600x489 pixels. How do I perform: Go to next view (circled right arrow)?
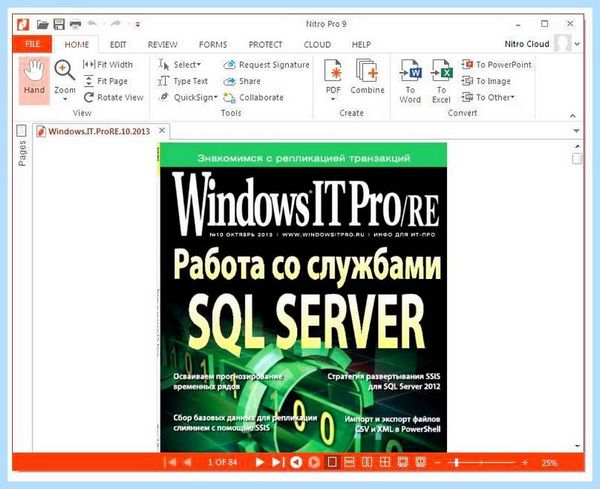(314, 462)
